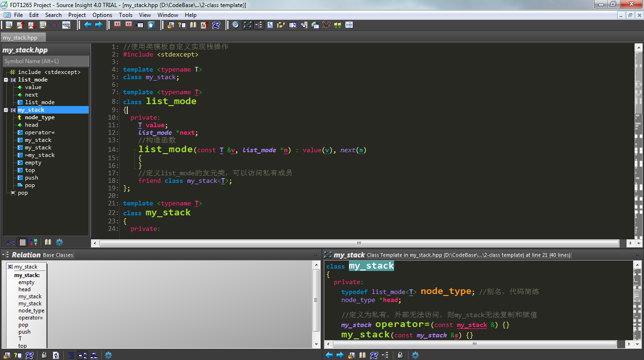
Task: Click the X-Y replace toolbar icon
Action: coord(55,25)
